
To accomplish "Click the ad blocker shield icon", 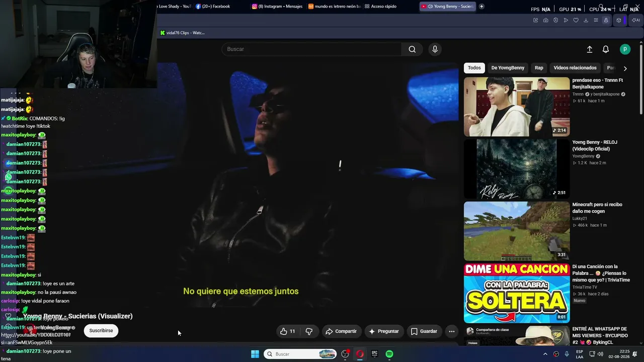I will 556,20.
